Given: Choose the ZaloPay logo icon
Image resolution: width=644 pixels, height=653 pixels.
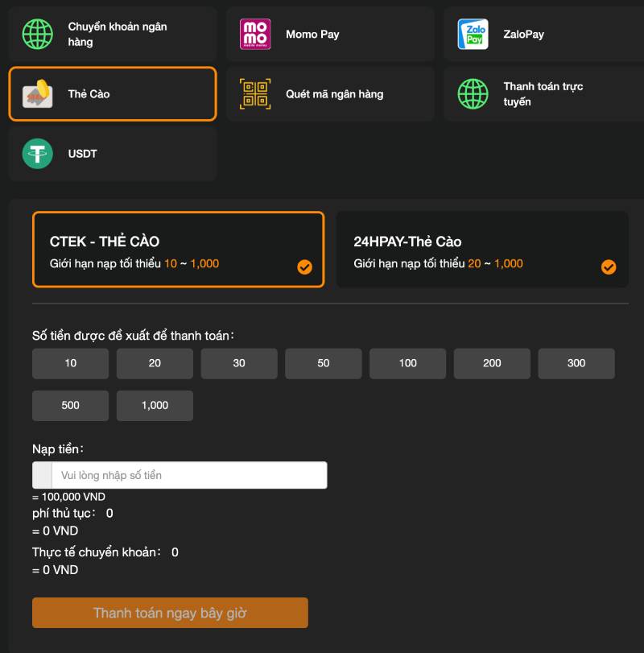Looking at the screenshot, I should point(473,35).
